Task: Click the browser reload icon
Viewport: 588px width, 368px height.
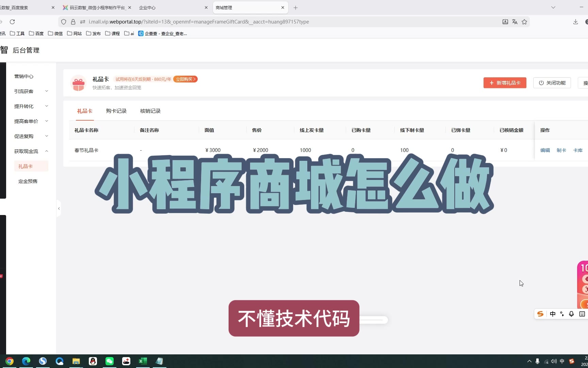Action: pos(12,22)
